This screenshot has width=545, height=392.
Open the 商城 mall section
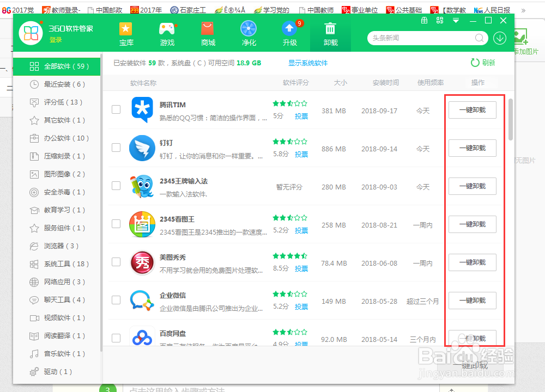208,34
